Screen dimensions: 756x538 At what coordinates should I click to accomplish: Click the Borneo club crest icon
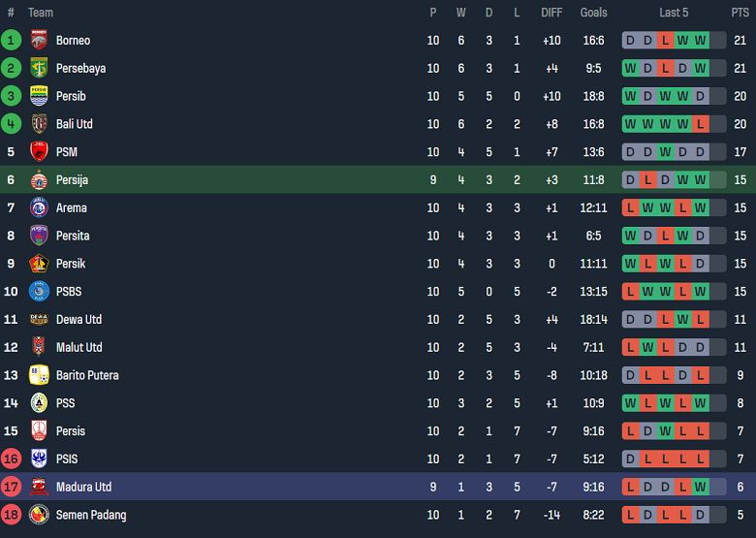[x=39, y=41]
